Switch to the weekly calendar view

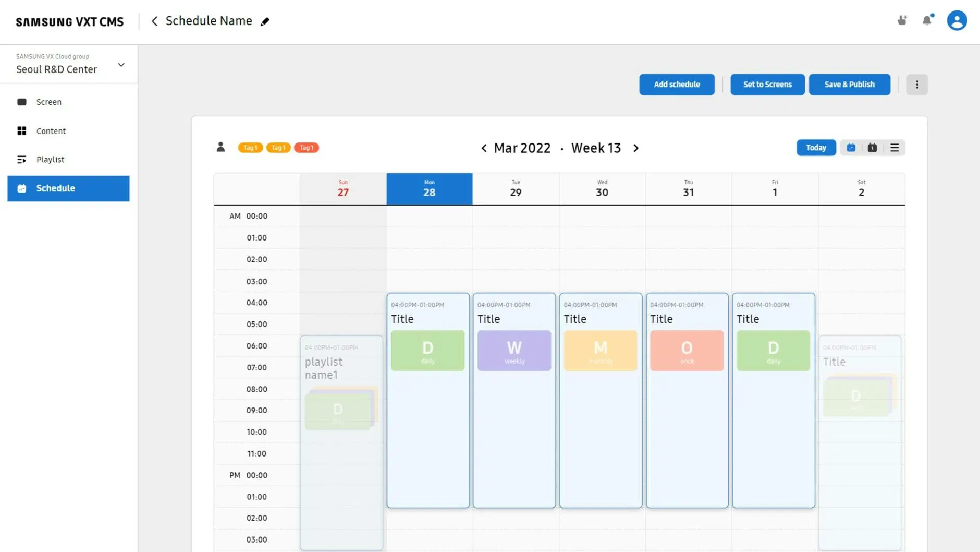851,148
